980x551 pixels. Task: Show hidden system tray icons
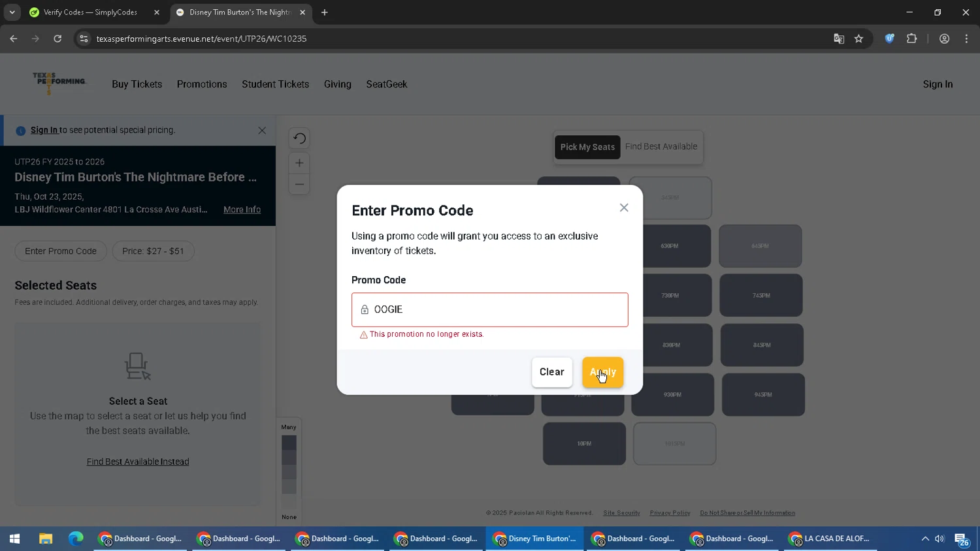pos(925,539)
